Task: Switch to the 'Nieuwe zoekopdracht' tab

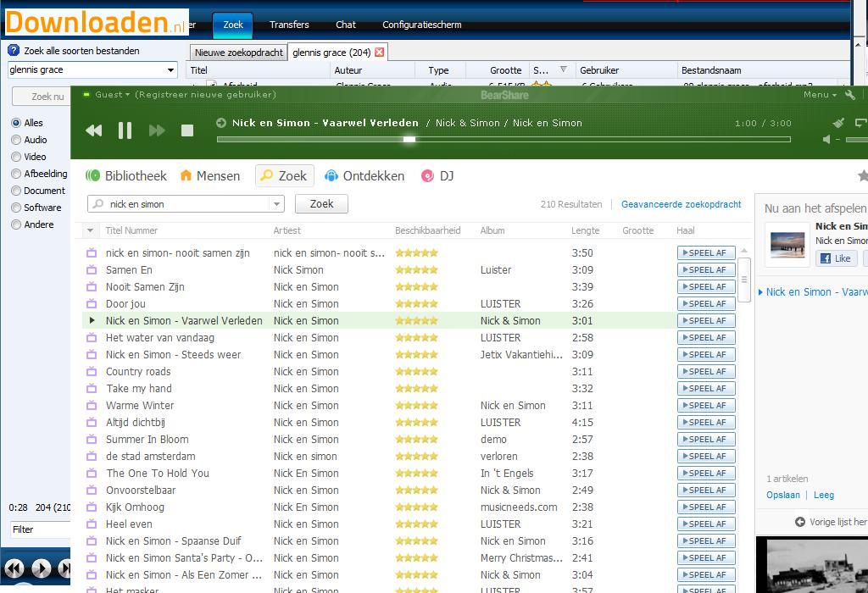Action: (x=238, y=52)
